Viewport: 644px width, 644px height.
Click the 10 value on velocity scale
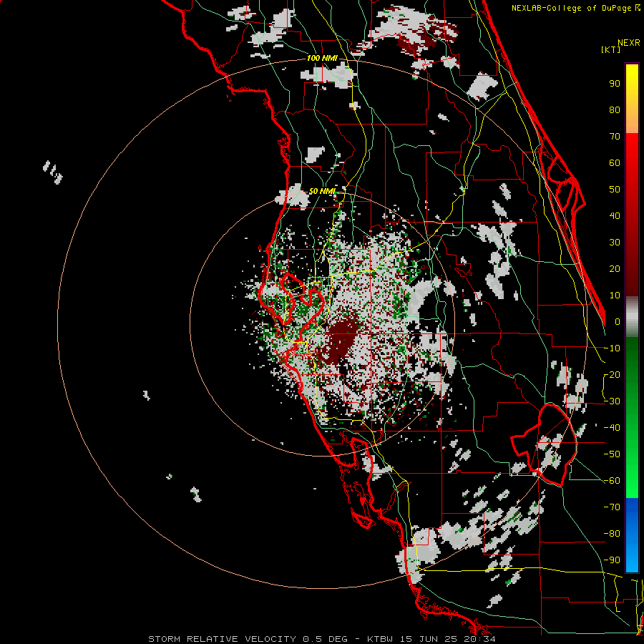coord(615,296)
